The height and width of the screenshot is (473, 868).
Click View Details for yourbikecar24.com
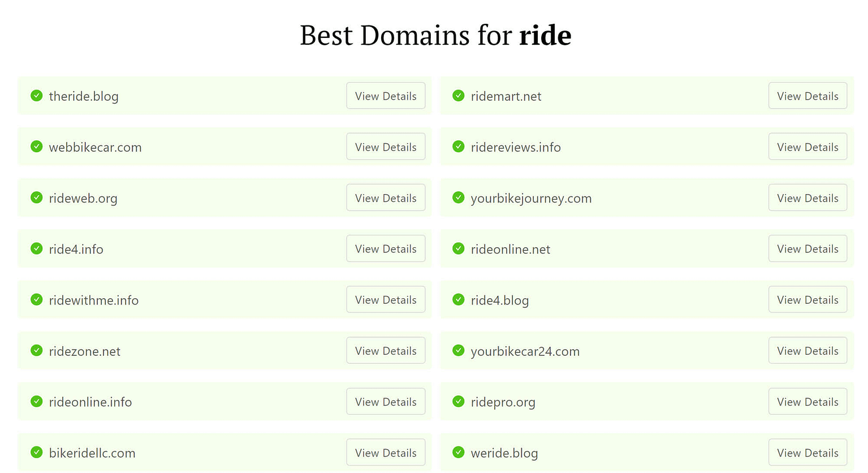(807, 350)
